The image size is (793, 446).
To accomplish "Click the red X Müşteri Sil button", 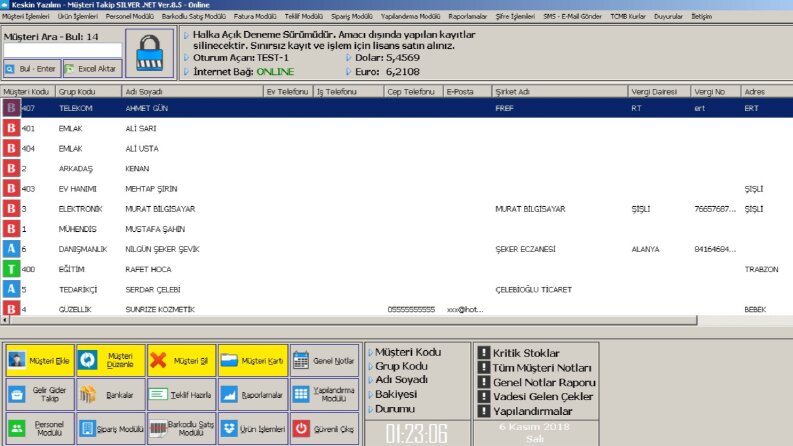I will [182, 361].
